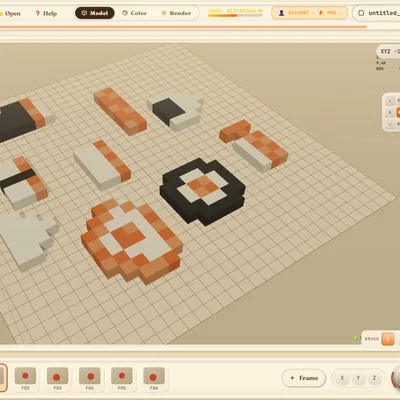400x400 pixels.
Task: Switch to the Render tab
Action: pyautogui.click(x=176, y=13)
